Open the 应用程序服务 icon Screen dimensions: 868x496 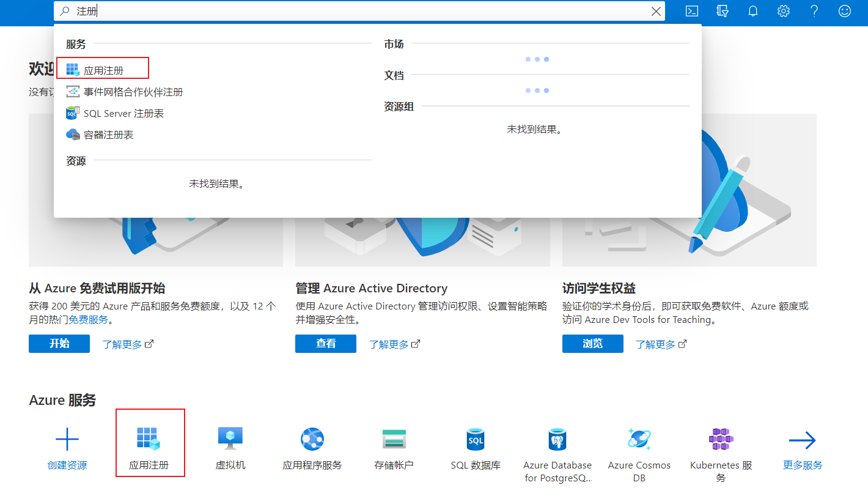(x=312, y=439)
